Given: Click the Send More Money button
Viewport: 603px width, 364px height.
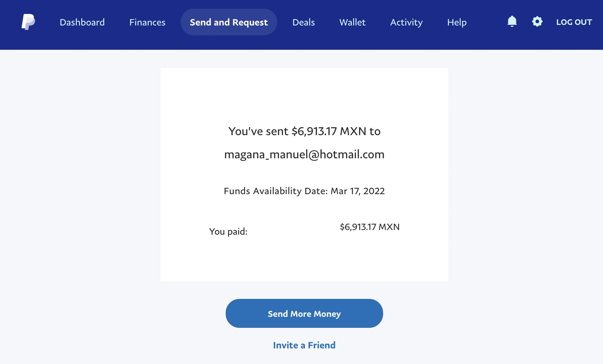Looking at the screenshot, I should click(304, 313).
